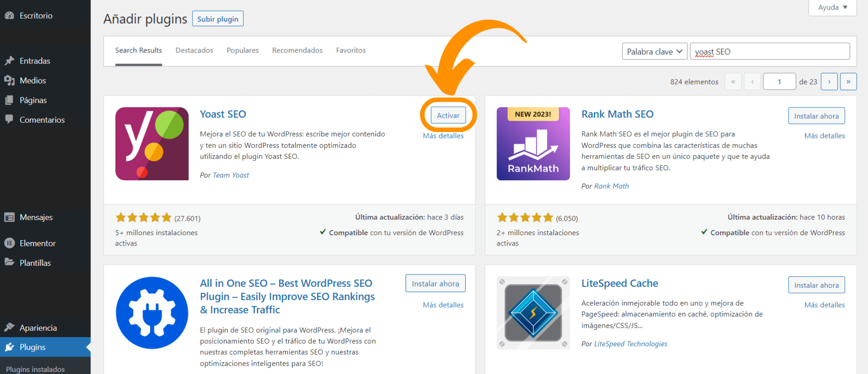This screenshot has height=374, width=868.
Task: Click Rank Math 2+ millones instalaciones text
Action: tap(538, 238)
